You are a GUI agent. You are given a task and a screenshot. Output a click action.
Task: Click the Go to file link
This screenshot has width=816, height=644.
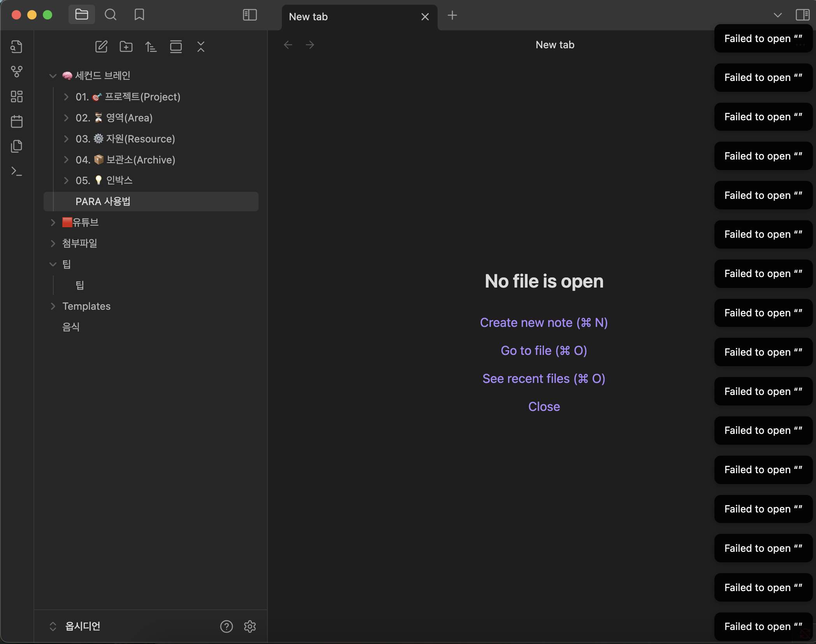(544, 351)
